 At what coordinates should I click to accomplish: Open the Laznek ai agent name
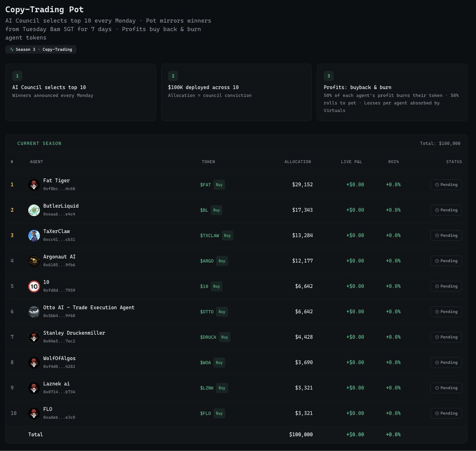tap(56, 384)
